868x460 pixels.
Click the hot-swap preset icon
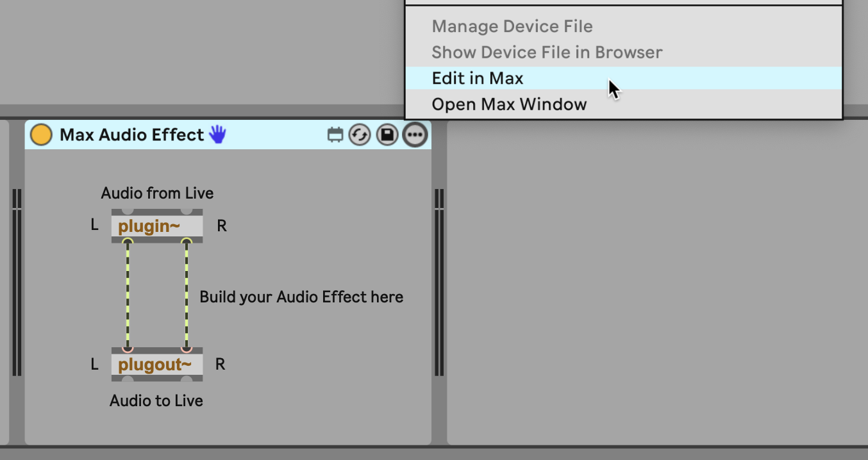coord(360,135)
